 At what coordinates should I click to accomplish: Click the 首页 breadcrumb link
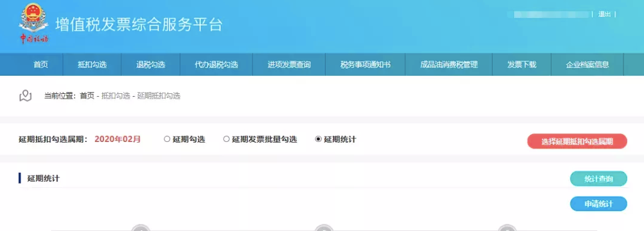87,96
